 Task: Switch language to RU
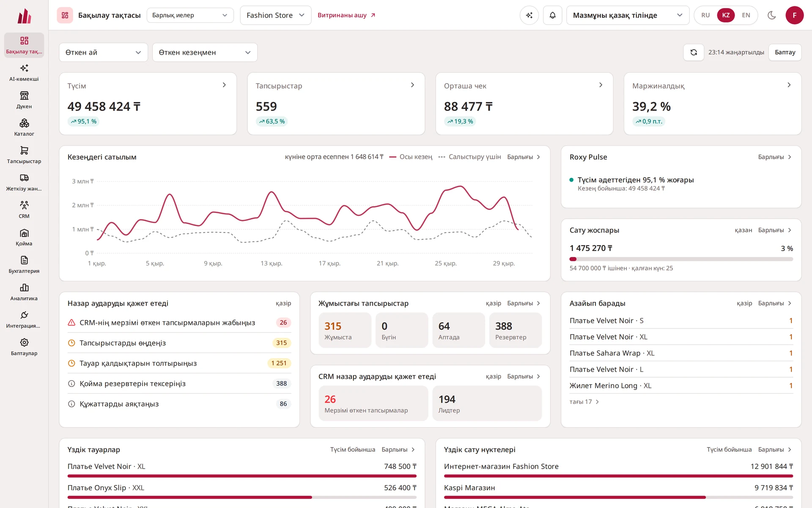pos(705,15)
